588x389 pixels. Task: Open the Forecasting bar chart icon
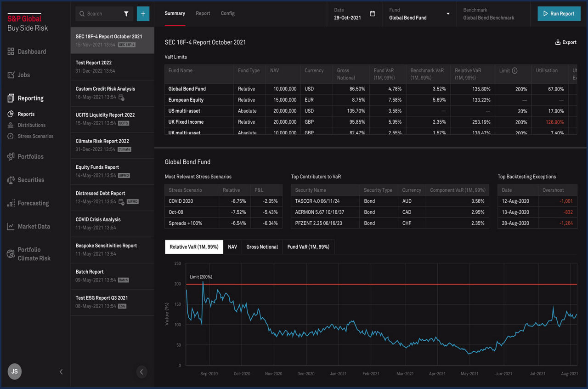tap(11, 203)
